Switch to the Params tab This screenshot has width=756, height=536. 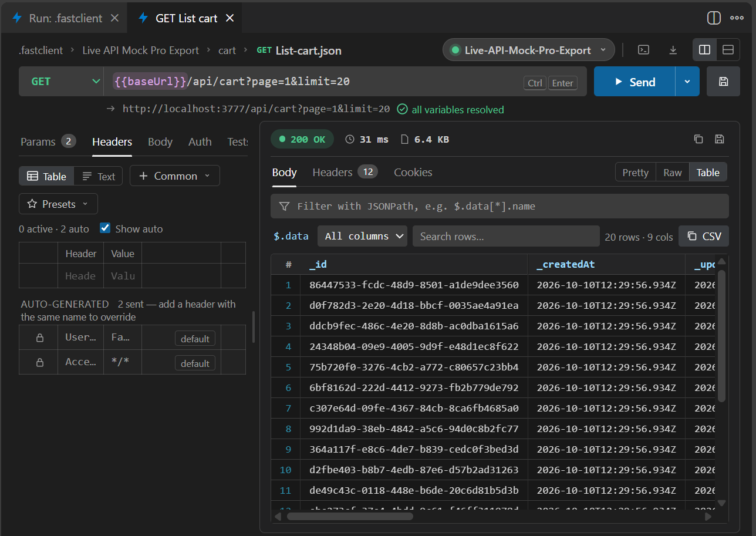pyautogui.click(x=48, y=141)
